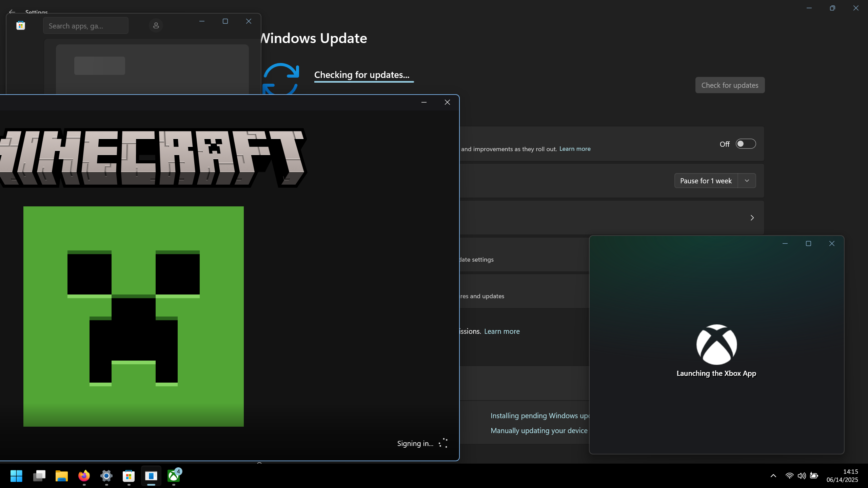Click the Xbox logo in Xbox App

click(x=716, y=344)
